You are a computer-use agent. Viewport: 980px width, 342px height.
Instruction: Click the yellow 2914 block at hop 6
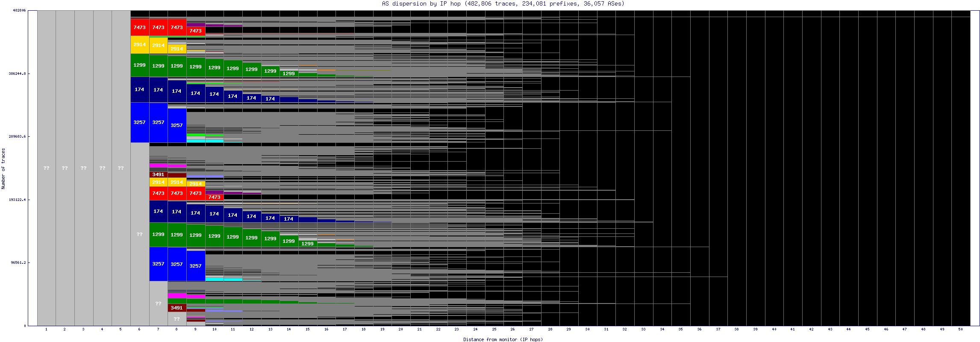[x=140, y=44]
